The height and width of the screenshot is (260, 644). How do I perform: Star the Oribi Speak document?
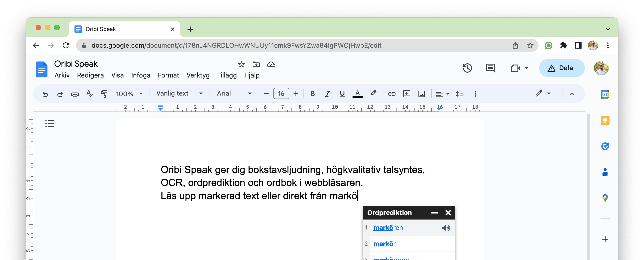[x=241, y=65]
